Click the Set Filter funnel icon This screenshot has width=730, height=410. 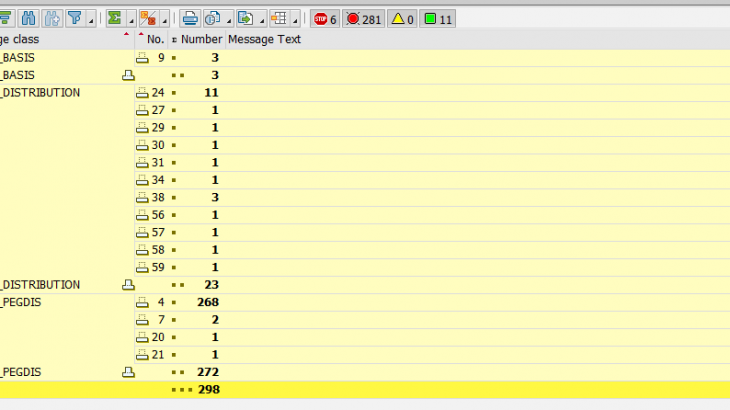point(74,19)
